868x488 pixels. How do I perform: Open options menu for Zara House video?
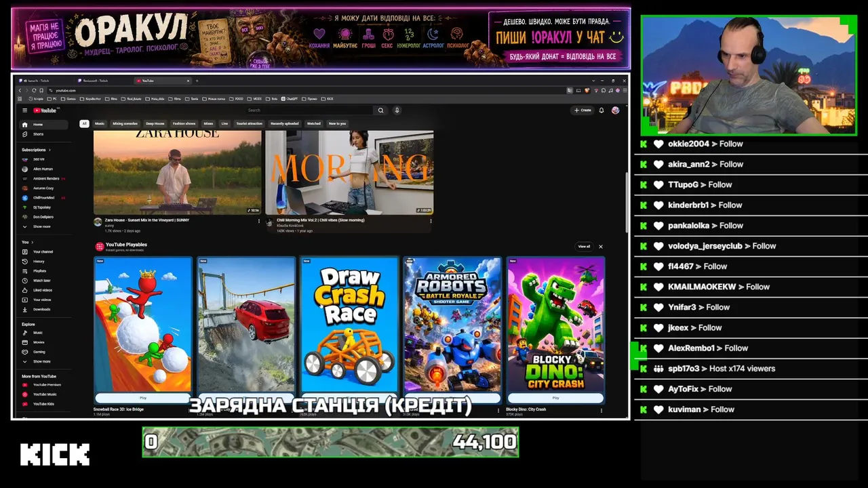(x=258, y=221)
